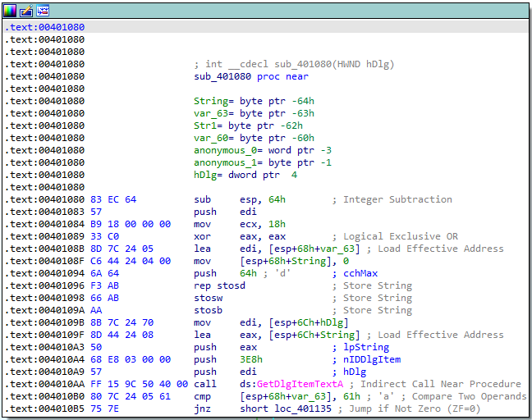
Task: Select opcode bytes B9 18 00 00 00
Action: pos(131,224)
